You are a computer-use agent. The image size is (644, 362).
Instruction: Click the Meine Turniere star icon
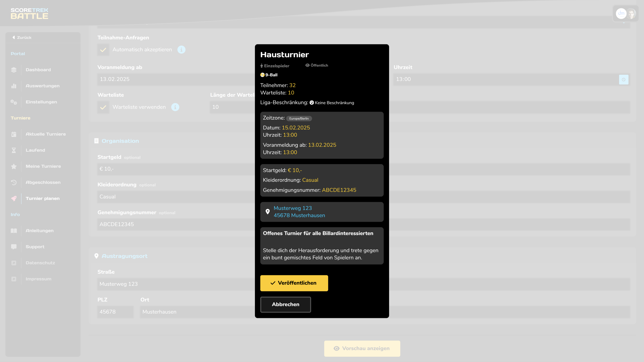[14, 166]
